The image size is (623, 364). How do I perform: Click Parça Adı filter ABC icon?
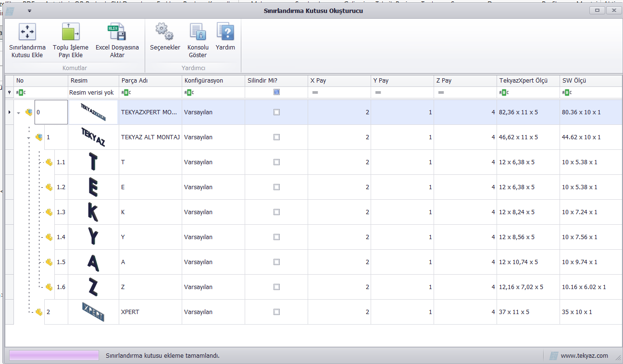tap(126, 92)
